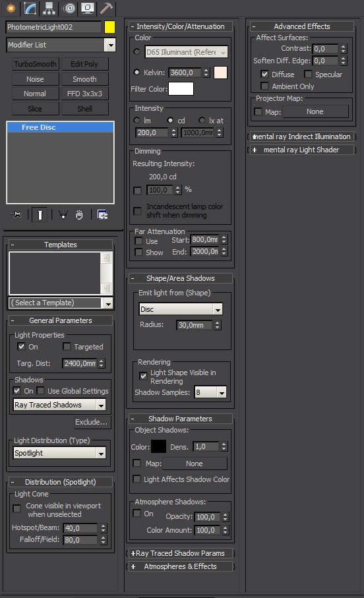Click the shadow Map None button
364x598 pixels.
pyautogui.click(x=195, y=463)
